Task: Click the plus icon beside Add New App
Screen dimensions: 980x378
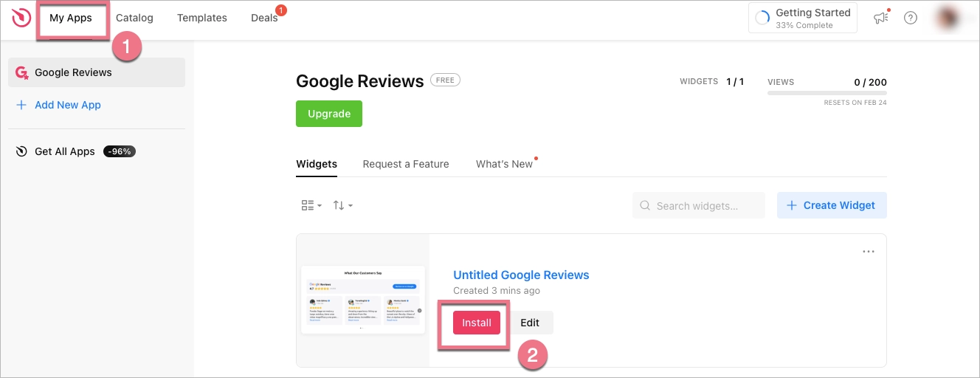Action: click(21, 105)
